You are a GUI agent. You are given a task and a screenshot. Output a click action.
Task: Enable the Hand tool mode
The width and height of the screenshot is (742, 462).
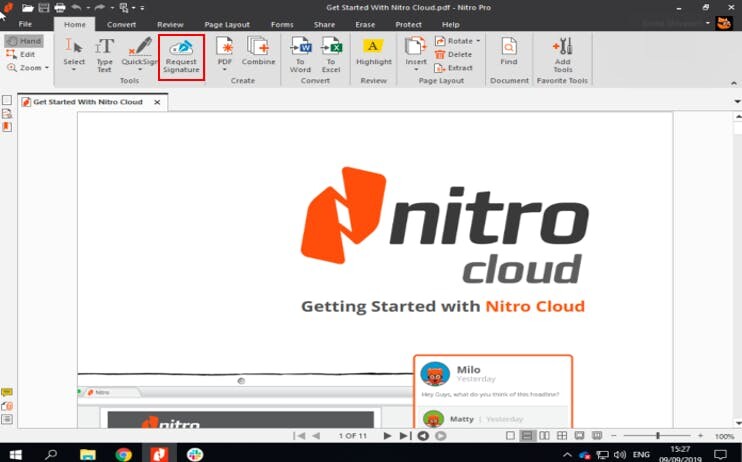[24, 41]
